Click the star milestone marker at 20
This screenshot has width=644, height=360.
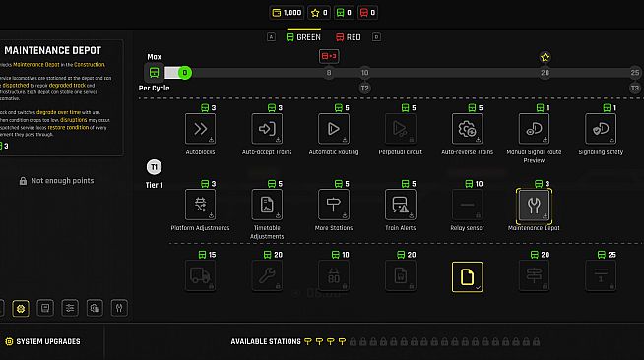pos(545,57)
